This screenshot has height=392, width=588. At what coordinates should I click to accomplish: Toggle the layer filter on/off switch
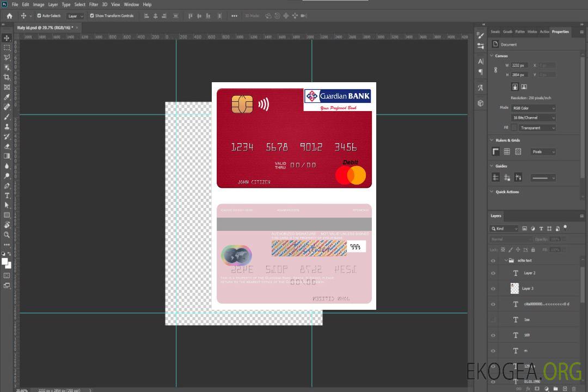tap(565, 228)
